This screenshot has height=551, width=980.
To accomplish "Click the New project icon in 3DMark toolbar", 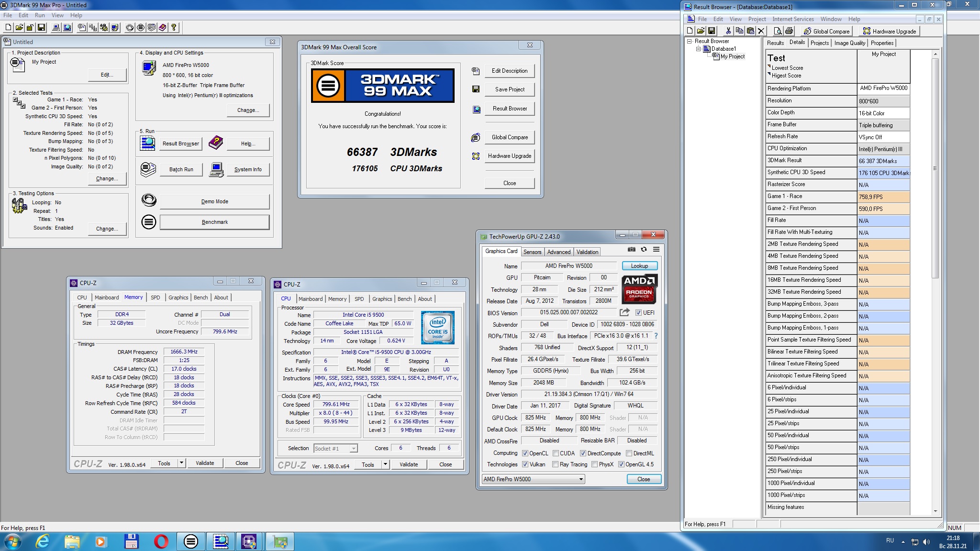I will (9, 27).
